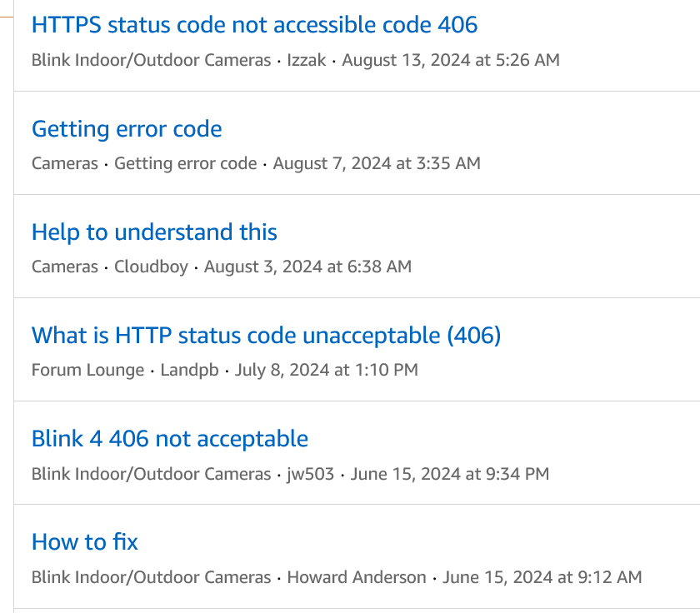Open the 'How to fix' thread
700x613 pixels.
85,542
